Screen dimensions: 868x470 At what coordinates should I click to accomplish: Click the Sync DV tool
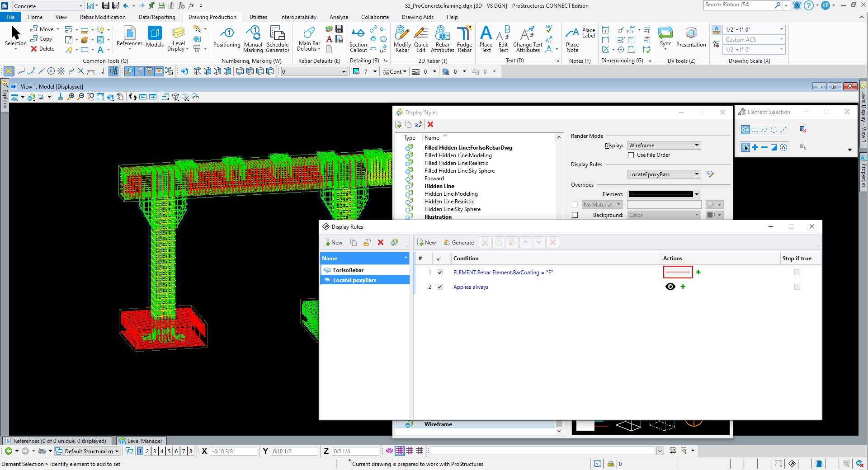pyautogui.click(x=665, y=38)
